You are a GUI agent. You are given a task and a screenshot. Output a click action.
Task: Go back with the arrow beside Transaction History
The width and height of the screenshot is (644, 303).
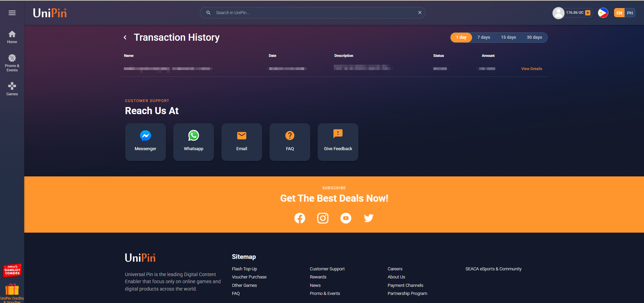(x=125, y=37)
